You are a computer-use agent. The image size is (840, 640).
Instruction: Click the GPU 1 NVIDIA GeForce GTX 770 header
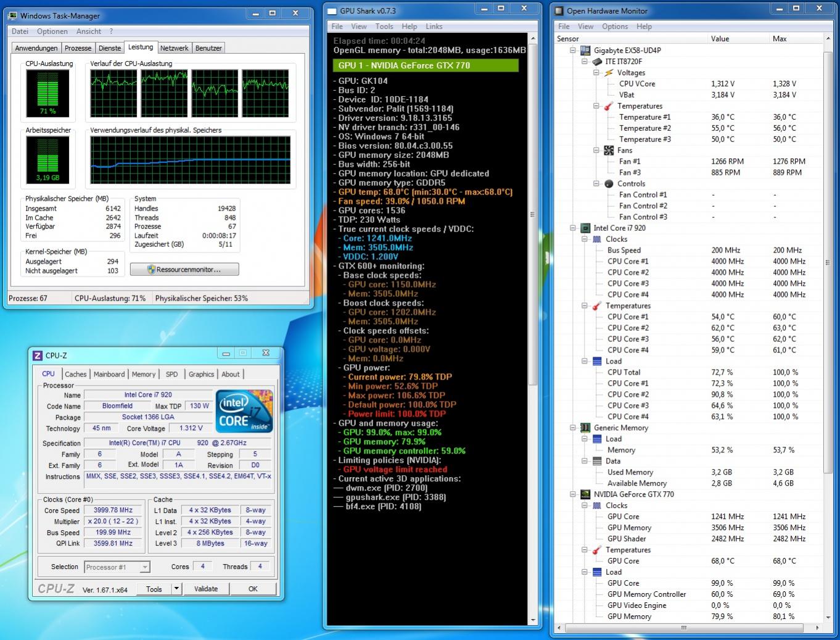point(426,65)
